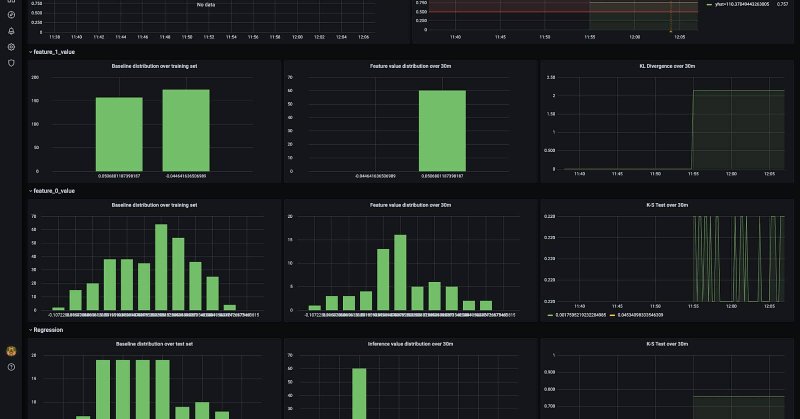Open feature_0 Baseline distribution over training set title
800x419 pixels.
pos(154,205)
